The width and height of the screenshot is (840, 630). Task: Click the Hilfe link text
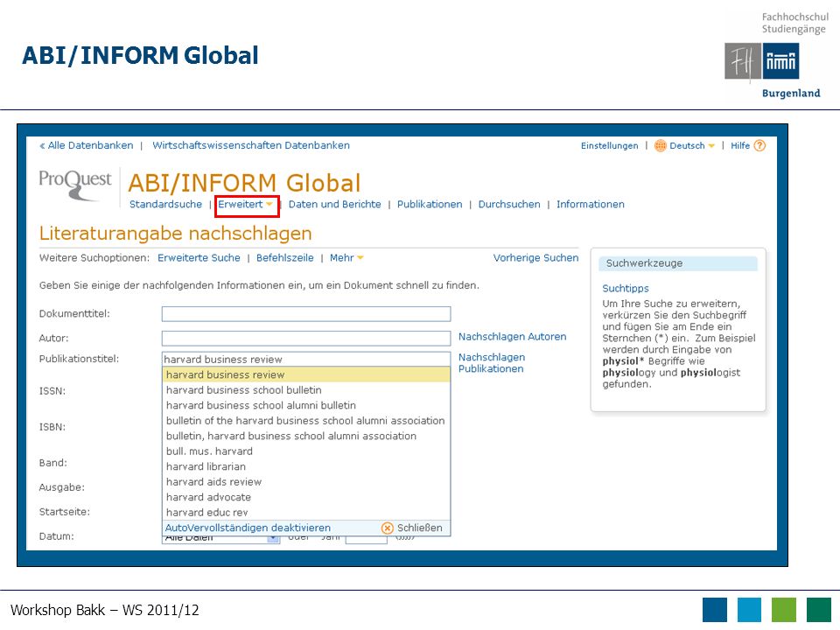point(740,146)
